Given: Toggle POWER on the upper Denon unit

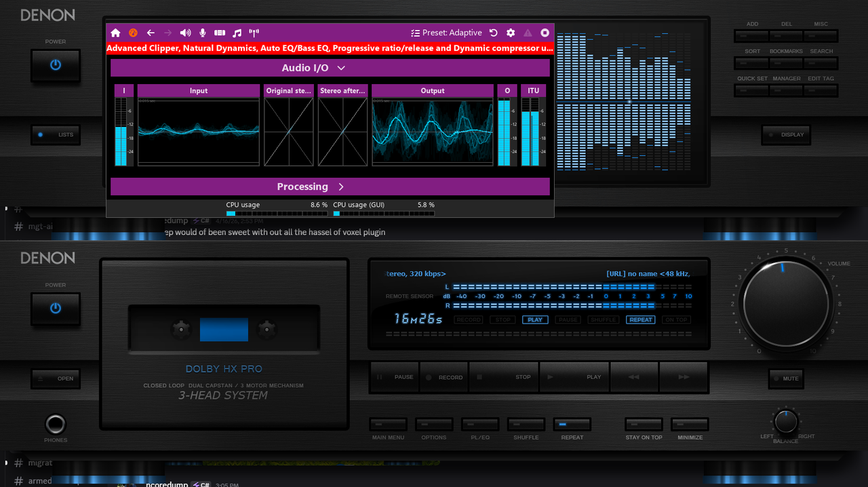Looking at the screenshot, I should pos(56,65).
